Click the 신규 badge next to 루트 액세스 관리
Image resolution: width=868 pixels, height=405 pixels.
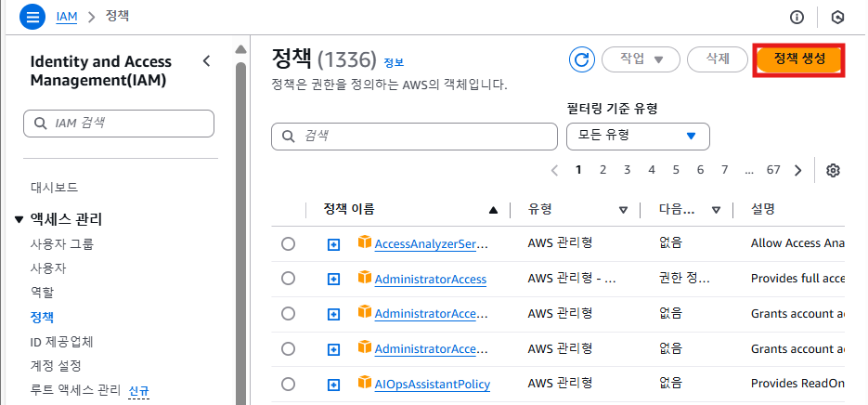[139, 390]
